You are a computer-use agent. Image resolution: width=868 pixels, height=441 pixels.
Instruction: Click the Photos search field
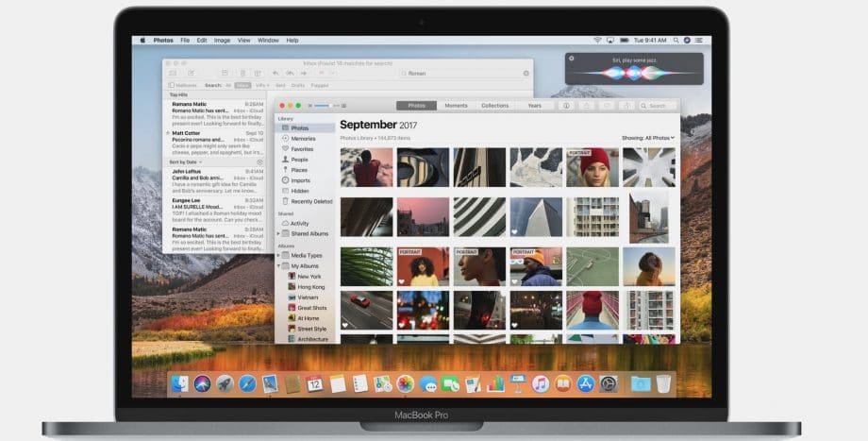tap(657, 105)
